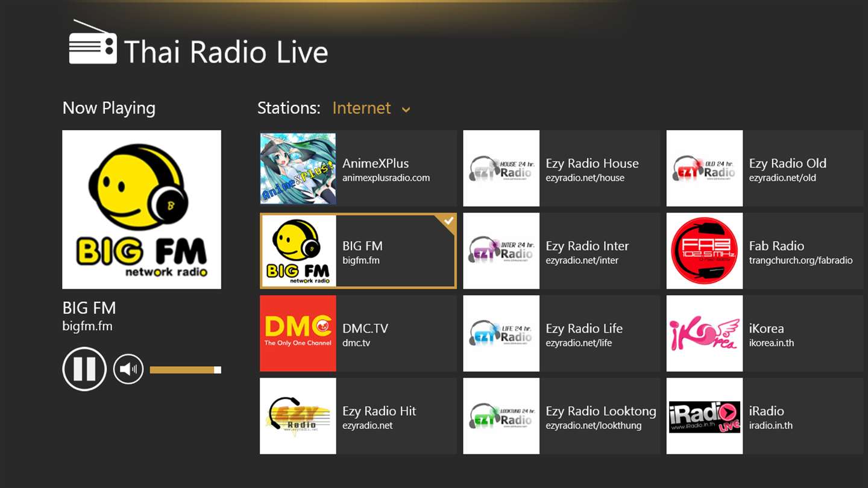Mute audio with the speaker icon
Viewport: 868px width, 488px height.
tap(128, 369)
